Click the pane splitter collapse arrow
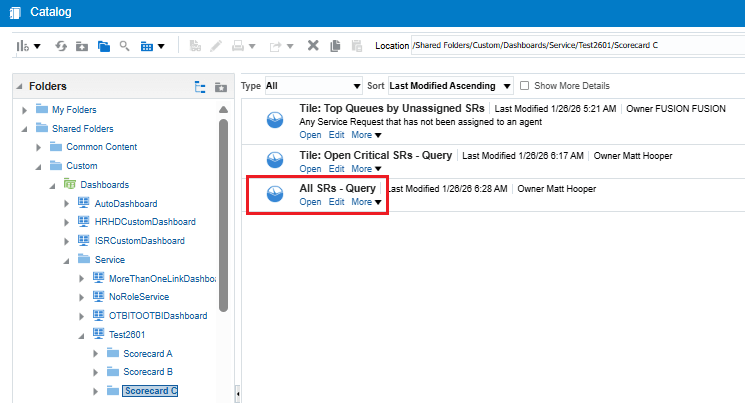The width and height of the screenshot is (745, 403). coord(238,393)
